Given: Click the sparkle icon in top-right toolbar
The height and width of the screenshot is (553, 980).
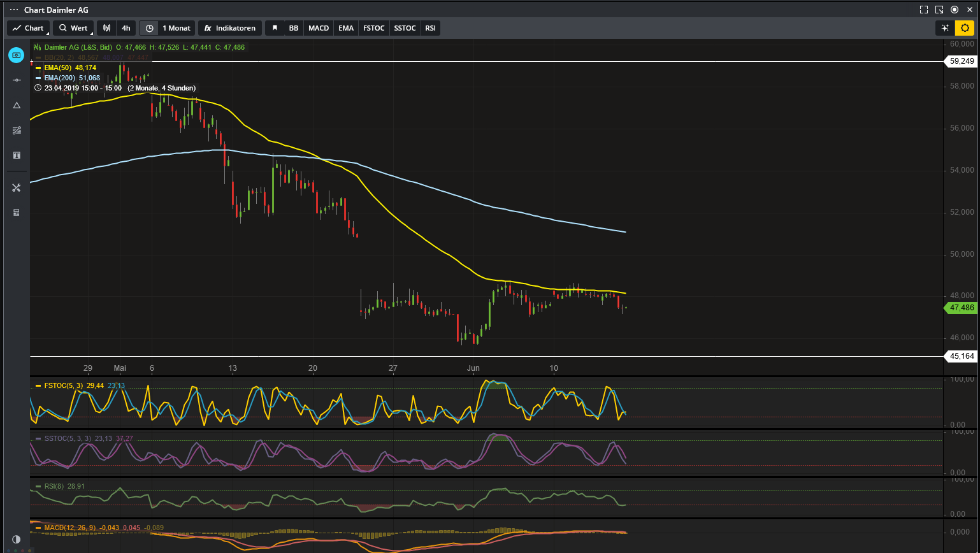Looking at the screenshot, I should coord(945,28).
